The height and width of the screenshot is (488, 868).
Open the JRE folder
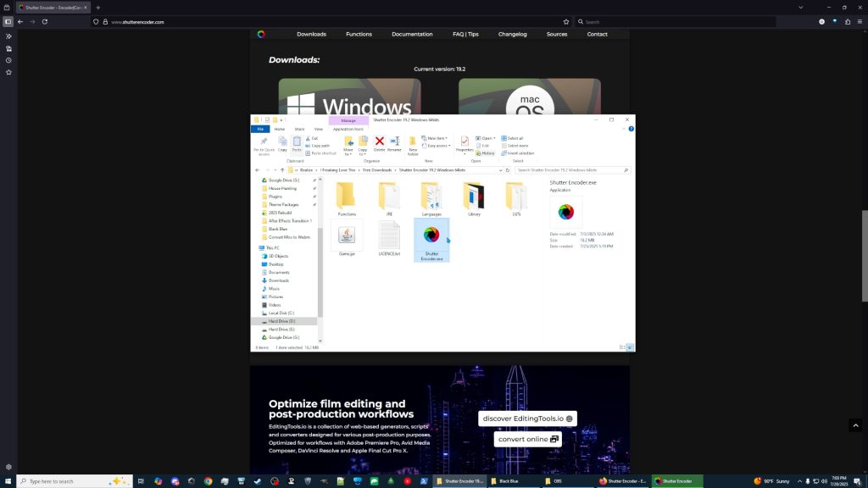(x=389, y=198)
